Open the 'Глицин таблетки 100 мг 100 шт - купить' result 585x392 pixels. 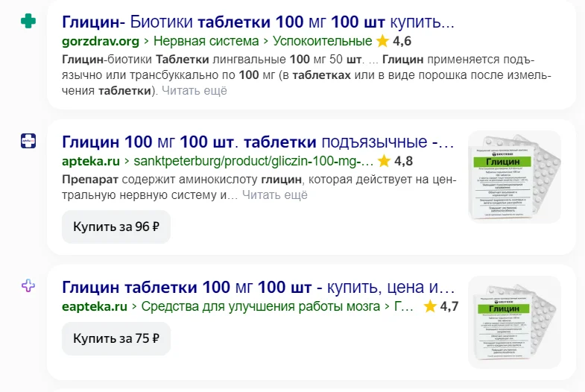tap(258, 286)
